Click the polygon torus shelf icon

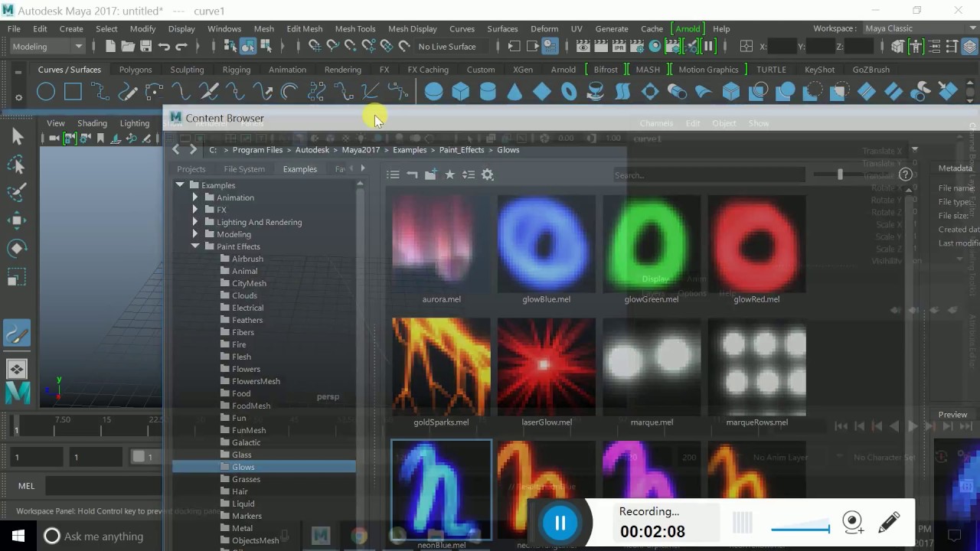coord(569,93)
